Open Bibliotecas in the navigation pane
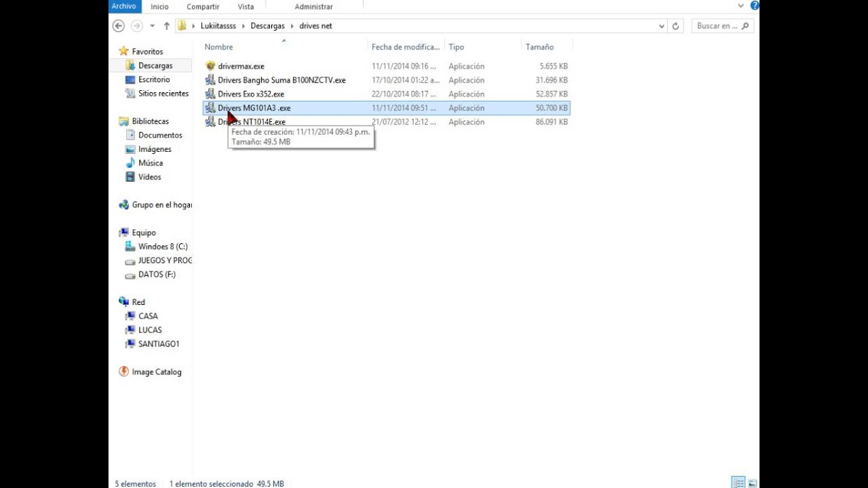The height and width of the screenshot is (488, 868). (150, 121)
